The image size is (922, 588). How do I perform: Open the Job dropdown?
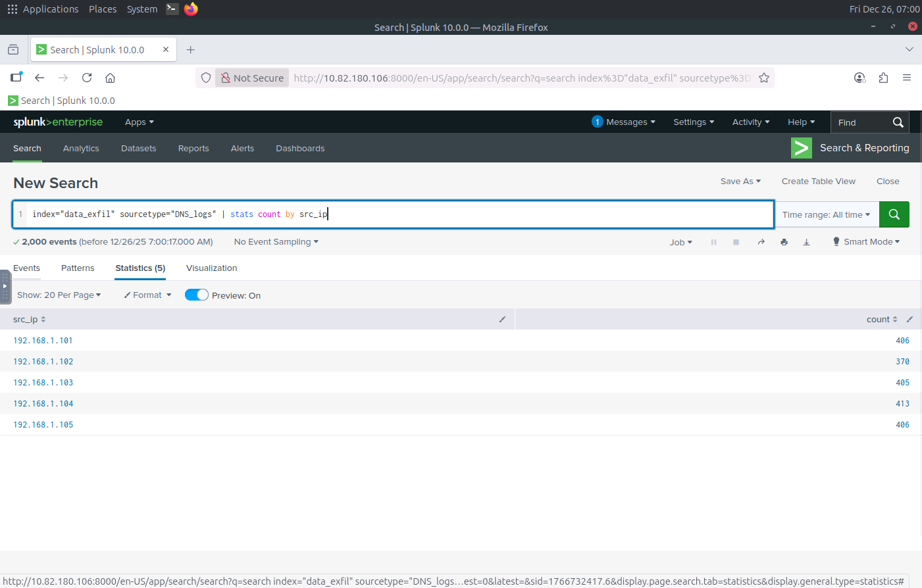[x=681, y=242]
